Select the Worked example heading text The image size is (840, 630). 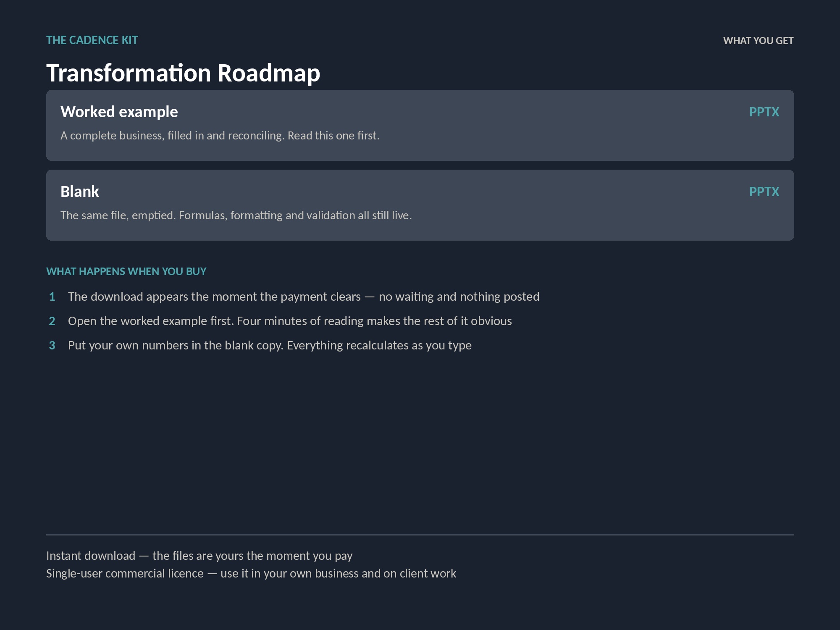[x=119, y=112]
